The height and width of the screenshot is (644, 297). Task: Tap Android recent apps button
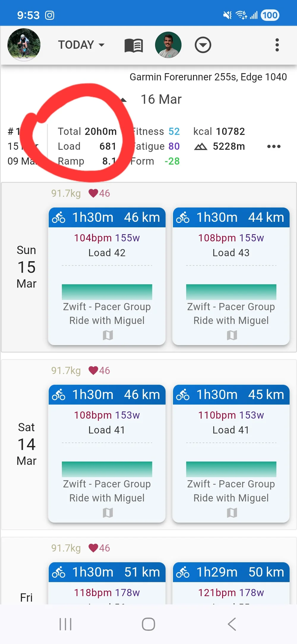[x=65, y=624]
